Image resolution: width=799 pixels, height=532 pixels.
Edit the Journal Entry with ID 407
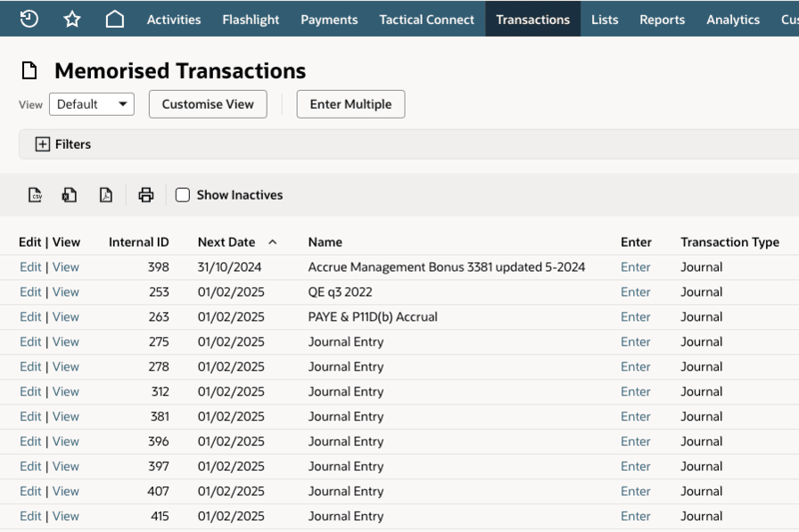[30, 492]
